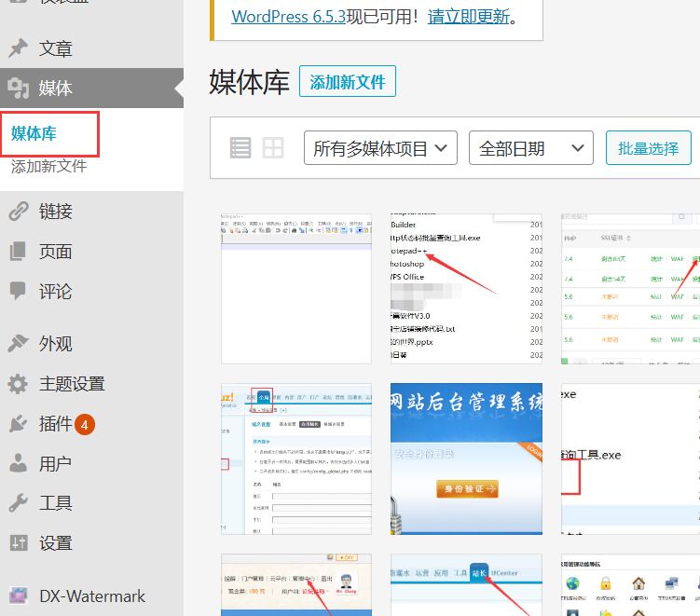The height and width of the screenshot is (616, 700).
Task: Click the Media camera-music icon
Action: coord(18,89)
